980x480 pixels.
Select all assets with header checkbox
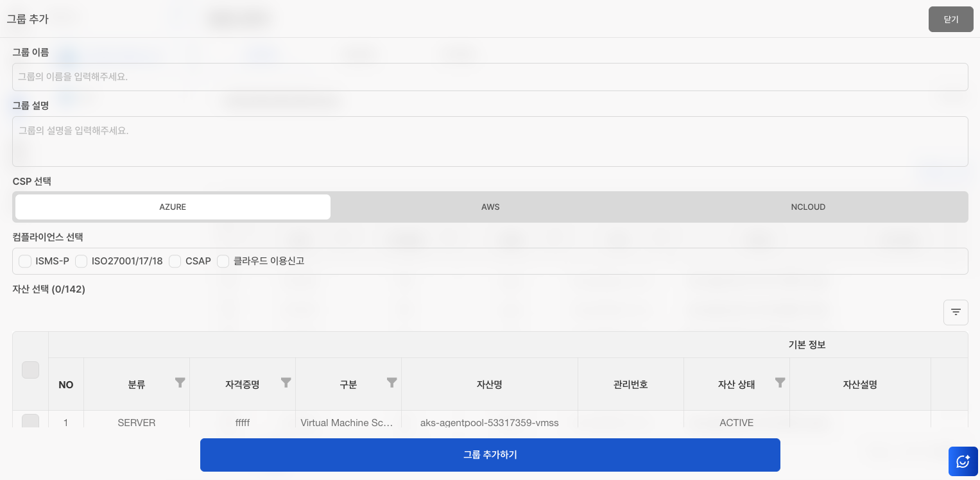pyautogui.click(x=30, y=370)
